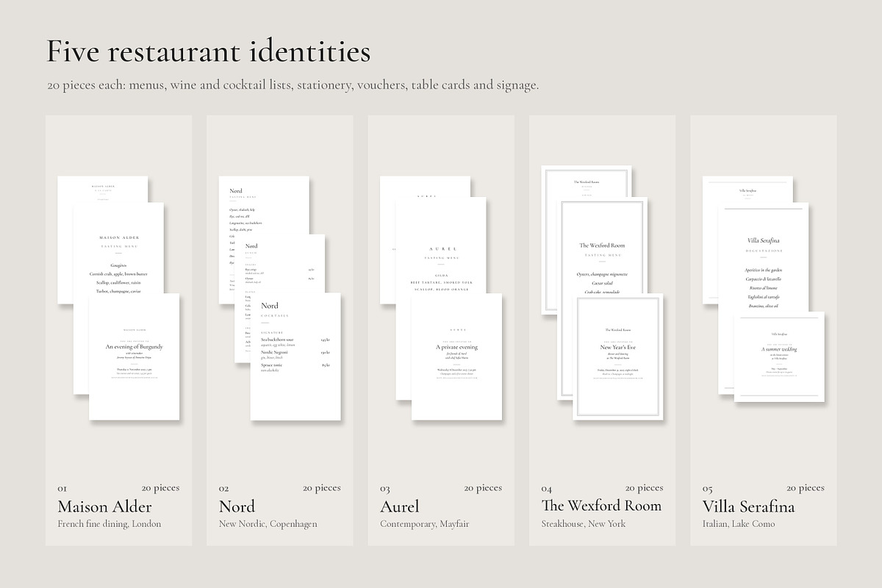
Task: Open the "A summer wedding" invitation card
Action: point(779,356)
